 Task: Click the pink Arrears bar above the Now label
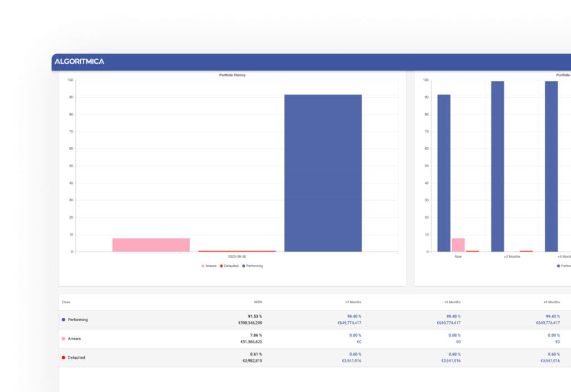pyautogui.click(x=458, y=245)
